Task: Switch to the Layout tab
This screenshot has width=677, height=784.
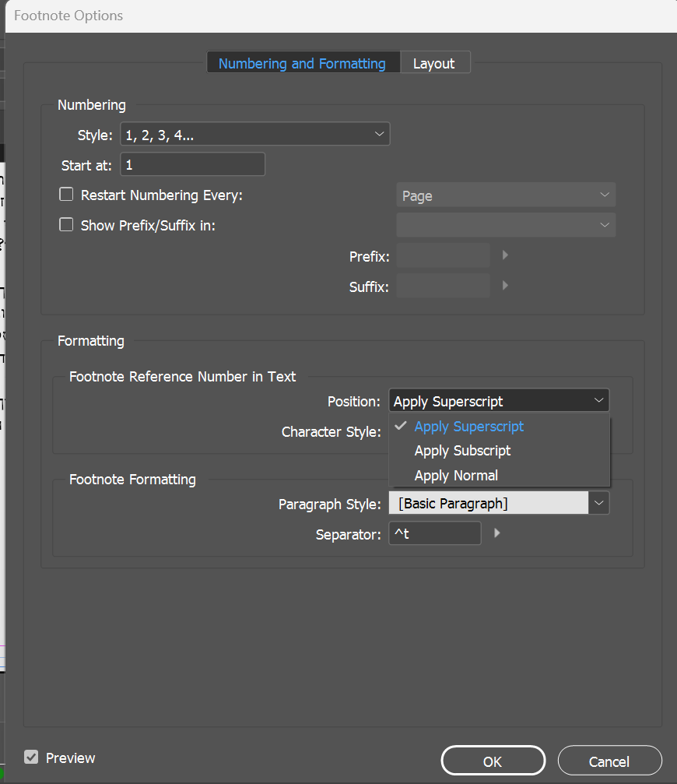Action: tap(433, 63)
